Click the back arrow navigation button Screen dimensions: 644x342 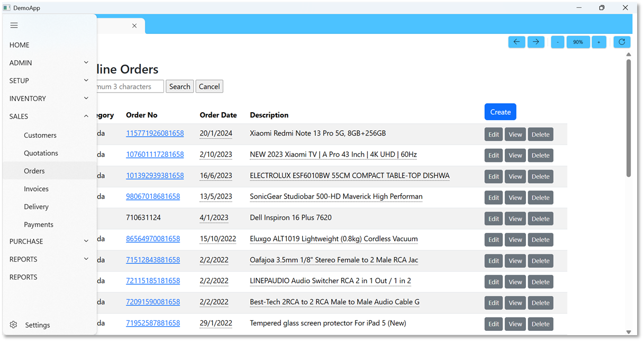(516, 42)
